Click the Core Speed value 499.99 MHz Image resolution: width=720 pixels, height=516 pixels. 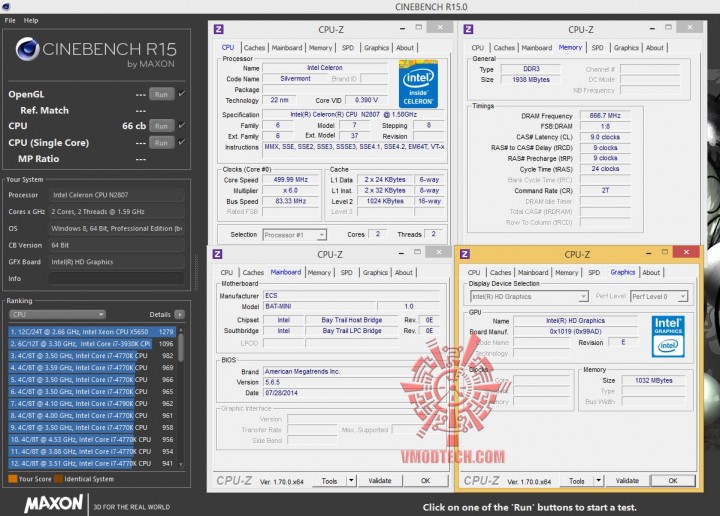[x=291, y=179]
